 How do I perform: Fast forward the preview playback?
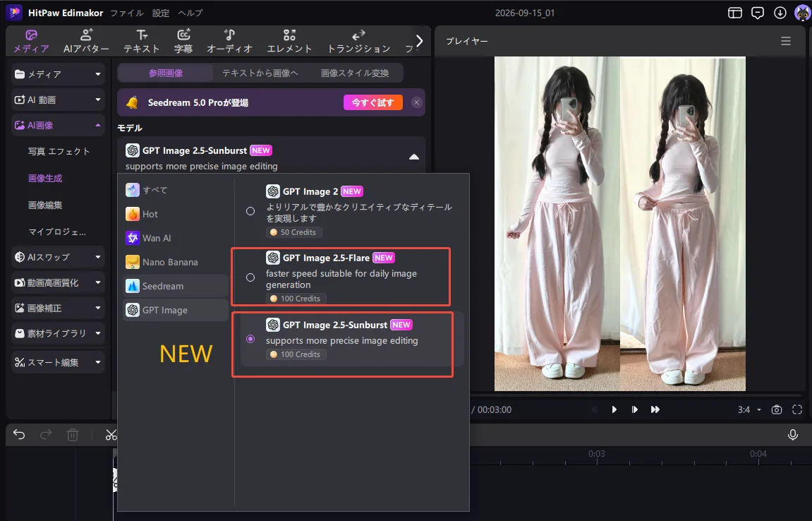(x=655, y=409)
